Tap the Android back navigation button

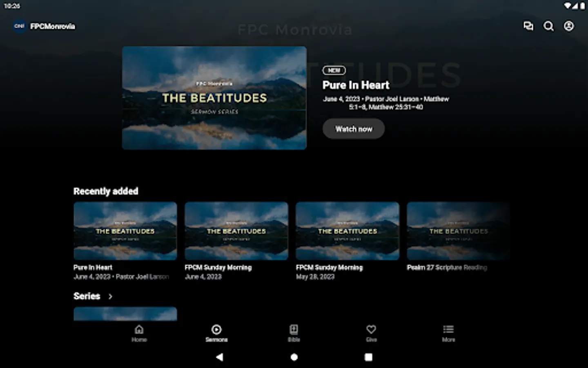pos(220,357)
